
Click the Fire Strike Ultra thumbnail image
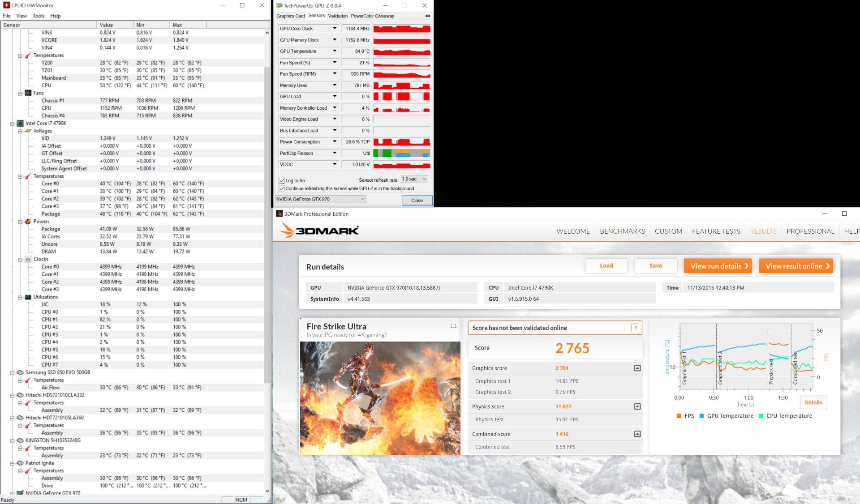pos(380,398)
